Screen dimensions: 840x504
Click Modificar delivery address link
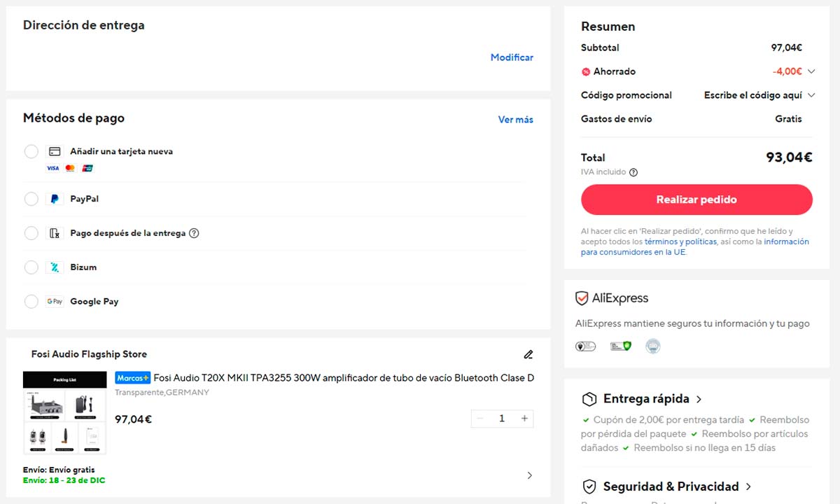pos(512,57)
